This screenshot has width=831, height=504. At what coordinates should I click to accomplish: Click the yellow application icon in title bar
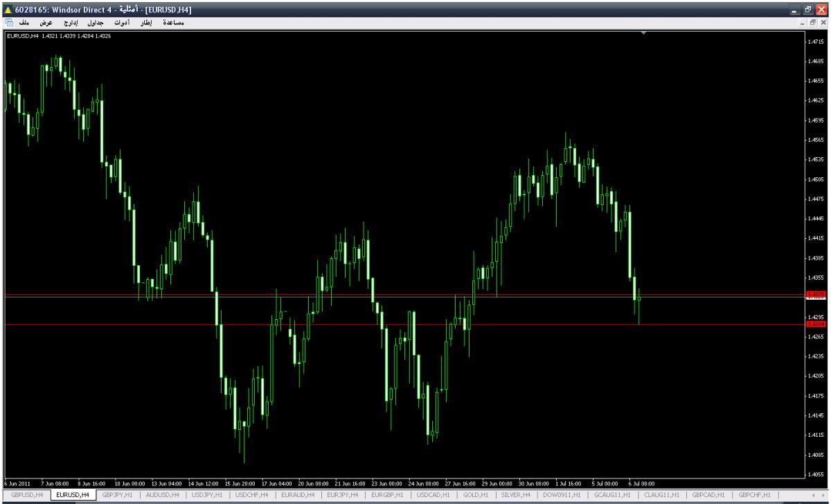click(8, 10)
